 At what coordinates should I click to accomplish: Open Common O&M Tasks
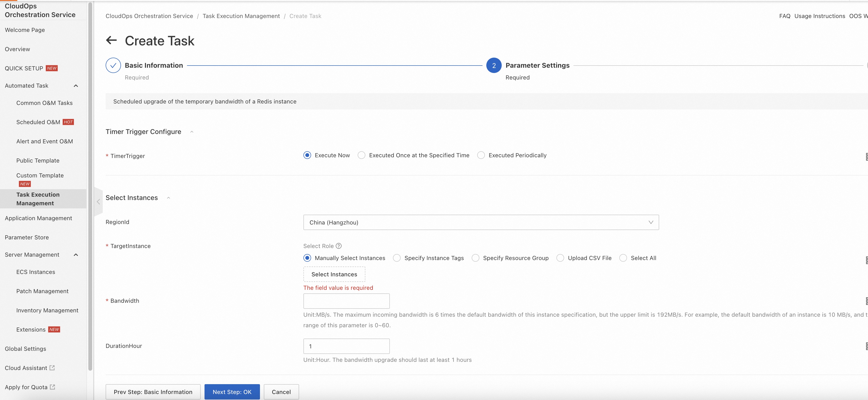(x=44, y=103)
